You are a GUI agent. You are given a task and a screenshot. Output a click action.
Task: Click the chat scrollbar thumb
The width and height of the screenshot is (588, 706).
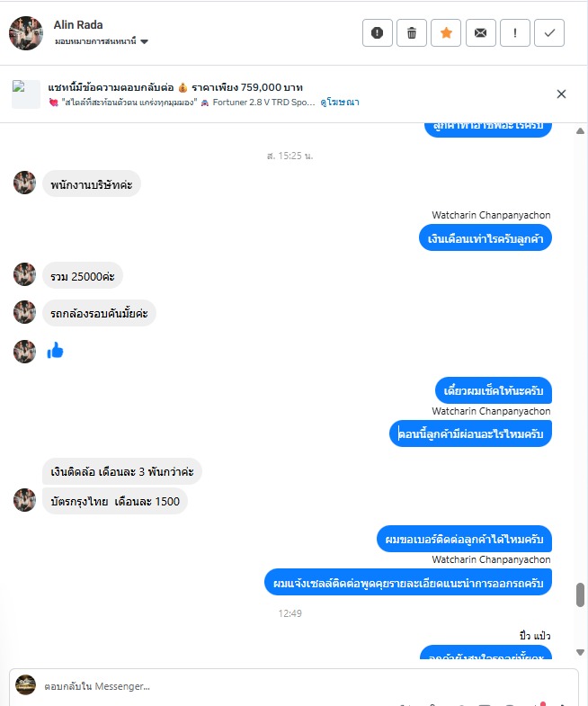point(580,594)
